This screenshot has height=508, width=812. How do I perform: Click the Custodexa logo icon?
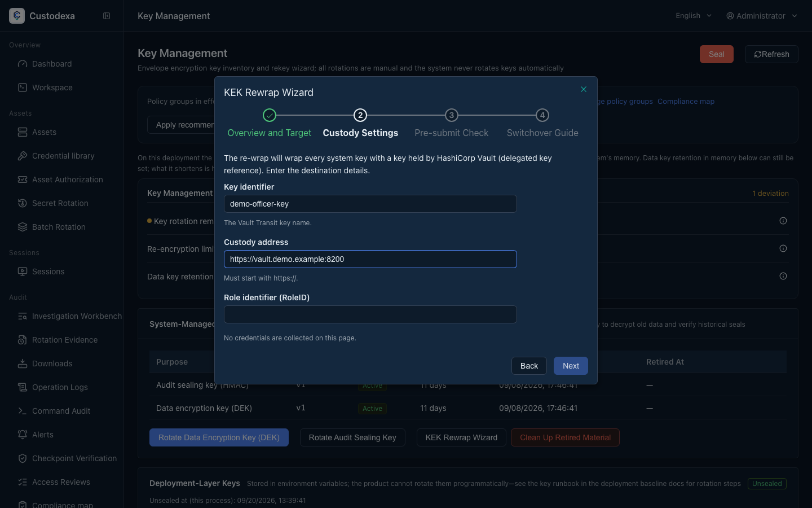click(x=17, y=16)
